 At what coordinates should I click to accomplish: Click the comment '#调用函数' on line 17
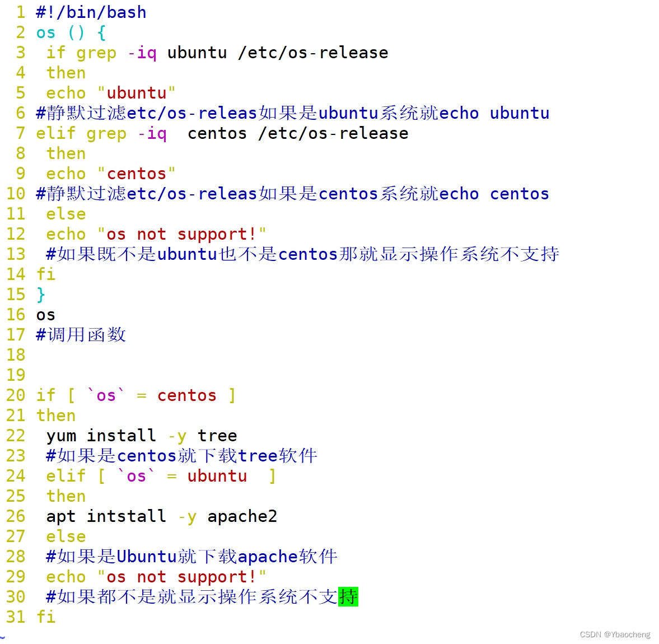[x=81, y=335]
